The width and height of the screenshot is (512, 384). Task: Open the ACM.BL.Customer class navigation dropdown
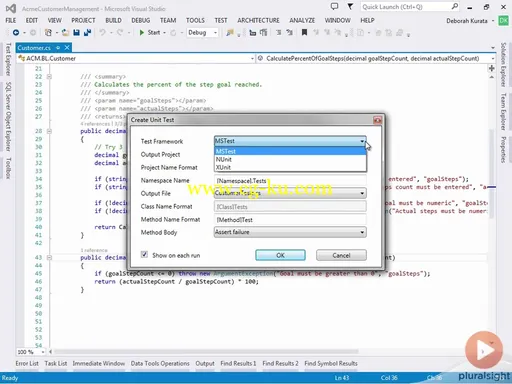click(x=252, y=59)
